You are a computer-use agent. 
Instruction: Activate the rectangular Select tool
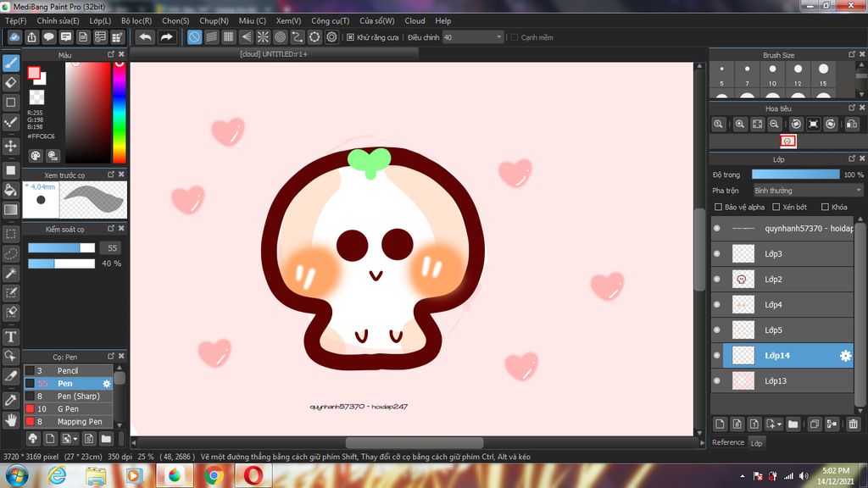[11, 234]
